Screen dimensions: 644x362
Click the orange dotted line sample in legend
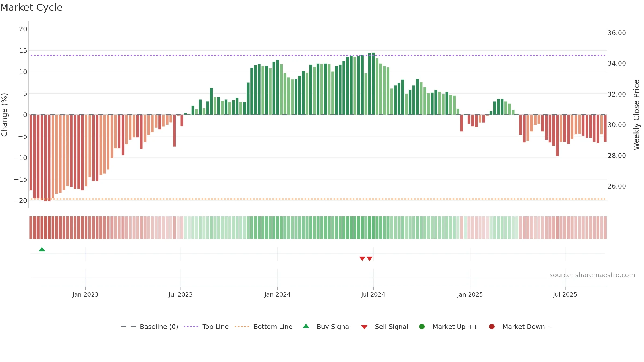coord(242,327)
